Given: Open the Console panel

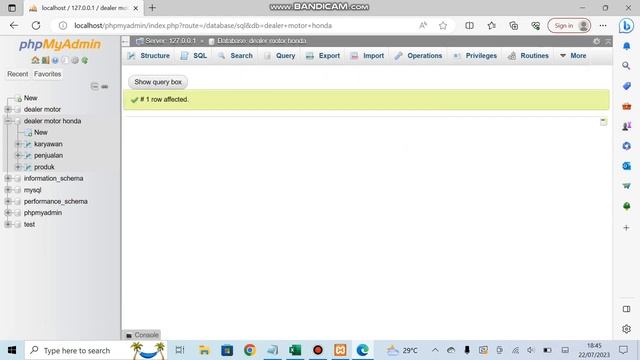Looking at the screenshot, I should pyautogui.click(x=142, y=335).
